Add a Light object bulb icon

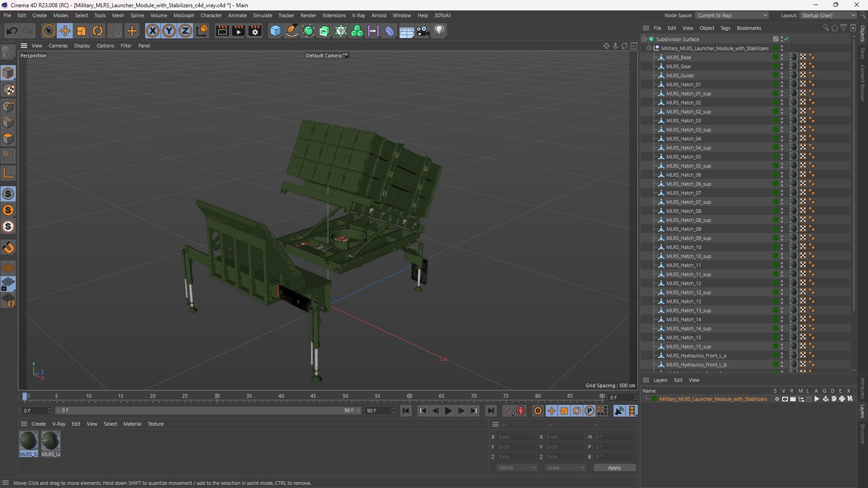pos(439,31)
